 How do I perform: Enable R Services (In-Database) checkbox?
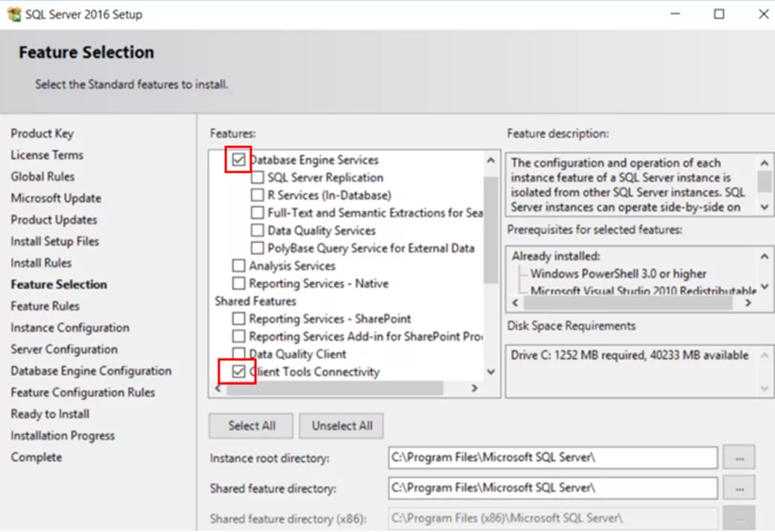click(257, 195)
